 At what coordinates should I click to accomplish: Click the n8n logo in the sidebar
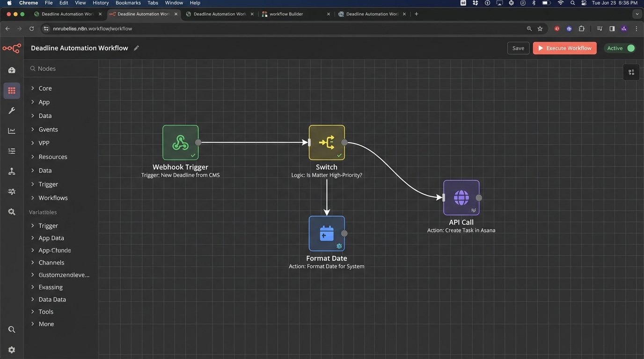point(11,48)
